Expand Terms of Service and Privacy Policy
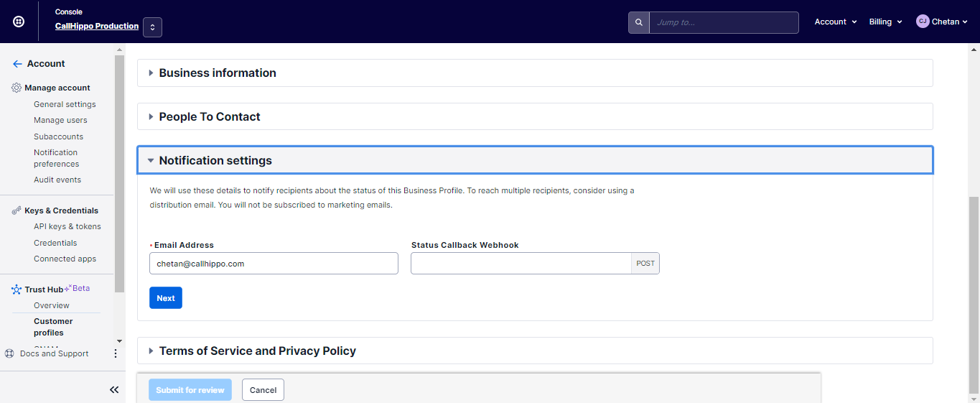This screenshot has height=403, width=980. (535, 351)
